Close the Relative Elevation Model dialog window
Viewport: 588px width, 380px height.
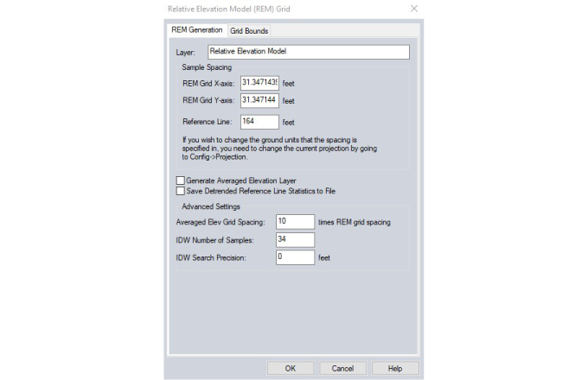tap(414, 9)
